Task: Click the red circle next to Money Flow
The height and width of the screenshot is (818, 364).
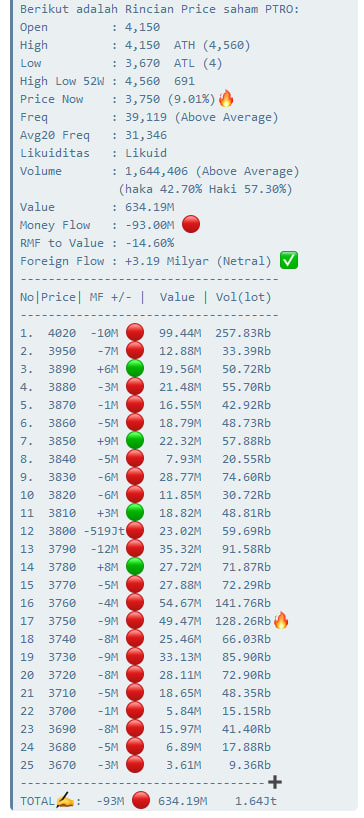Action: click(x=191, y=225)
